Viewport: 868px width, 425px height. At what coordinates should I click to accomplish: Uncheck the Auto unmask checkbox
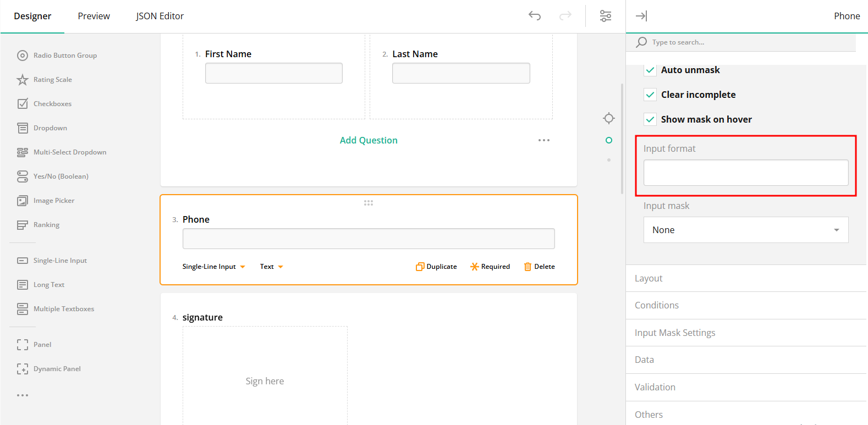pos(650,70)
